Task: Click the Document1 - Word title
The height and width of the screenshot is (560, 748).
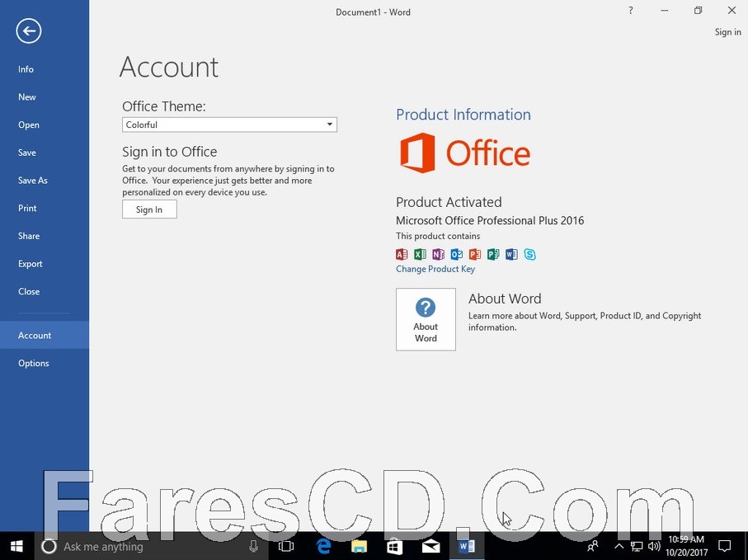Action: pos(373,12)
